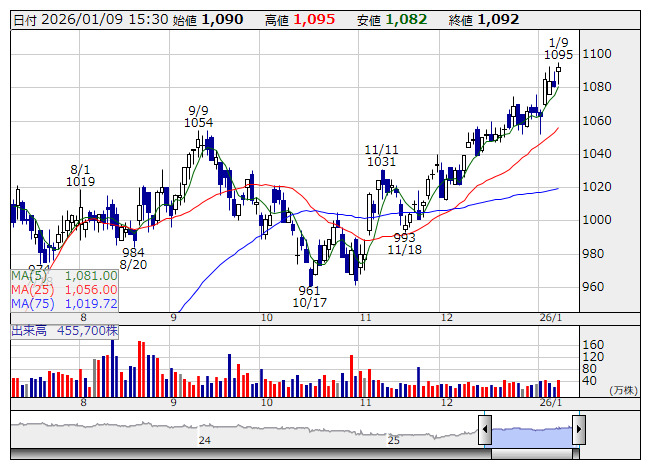Screen dimensions: 653x470
Task: Click the (万株) unit label
Action: [623, 390]
